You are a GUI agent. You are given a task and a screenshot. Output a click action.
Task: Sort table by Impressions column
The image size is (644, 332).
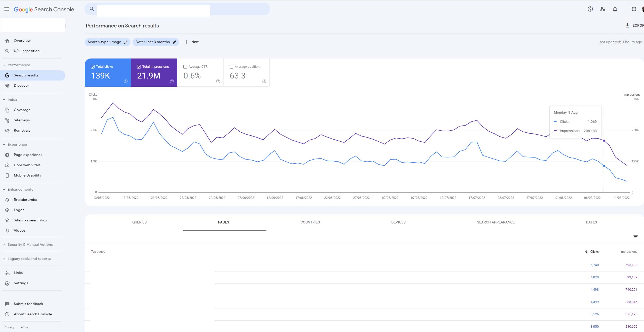coord(629,252)
